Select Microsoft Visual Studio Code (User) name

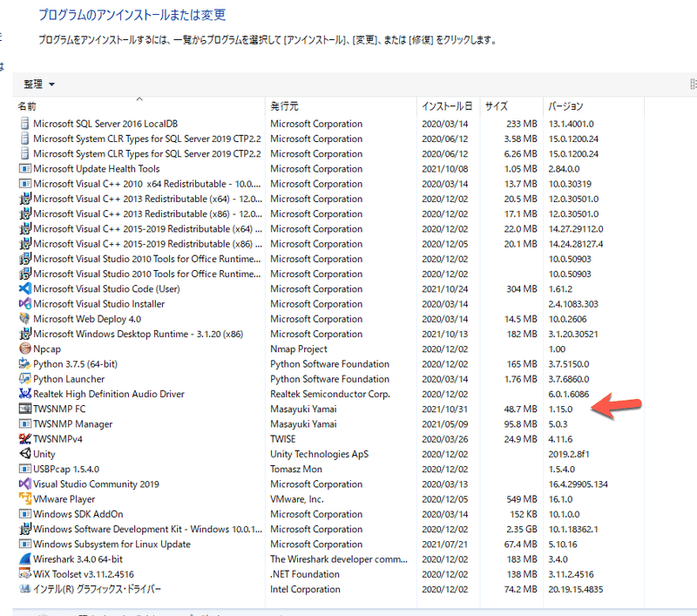pyautogui.click(x=106, y=289)
